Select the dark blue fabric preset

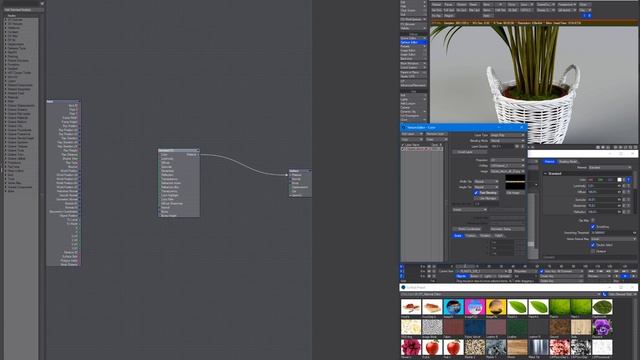click(475, 327)
